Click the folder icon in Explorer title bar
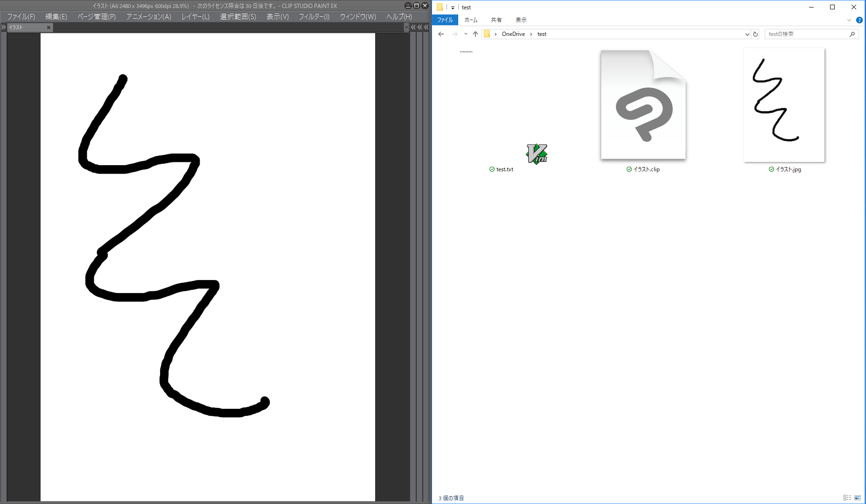This screenshot has height=504, width=866. 440,7
